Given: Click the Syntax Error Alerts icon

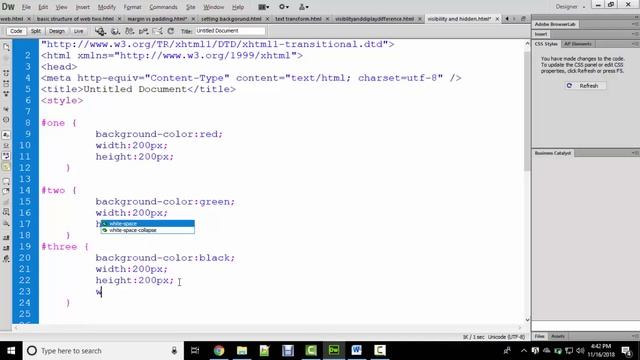Looking at the screenshot, I should tap(6, 167).
